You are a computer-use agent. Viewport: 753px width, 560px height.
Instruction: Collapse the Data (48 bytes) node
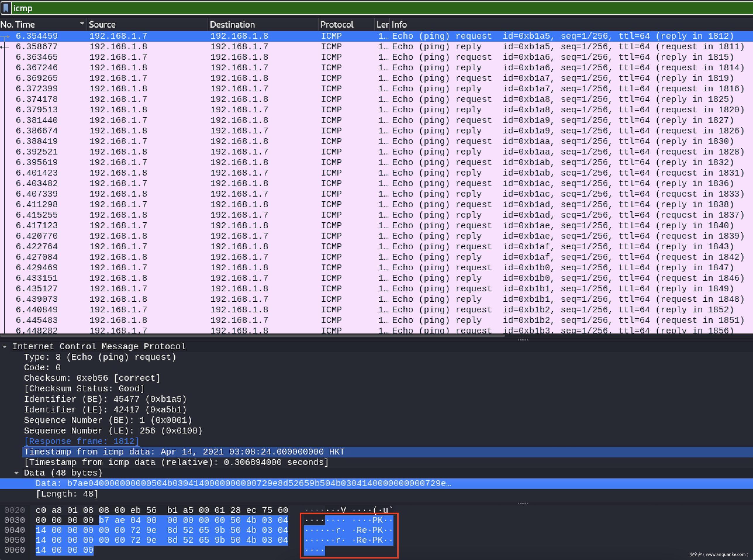(16, 473)
